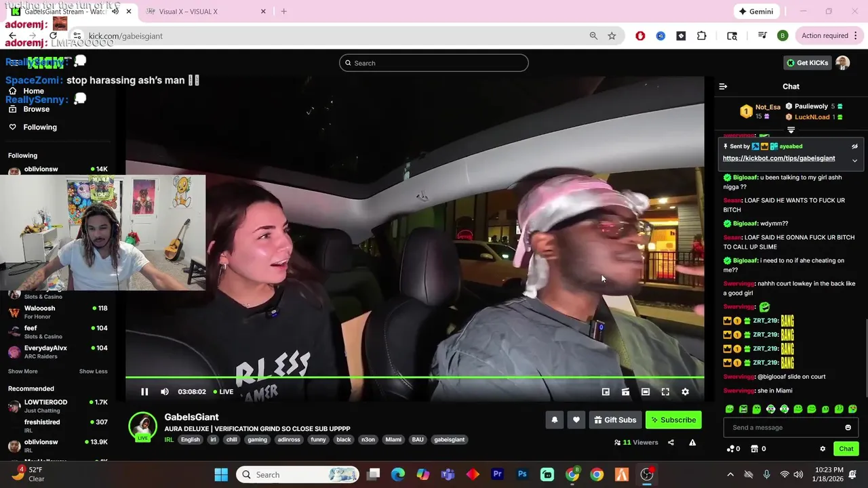868x488 pixels.
Task: Collapse the chat panel
Action: (x=723, y=86)
